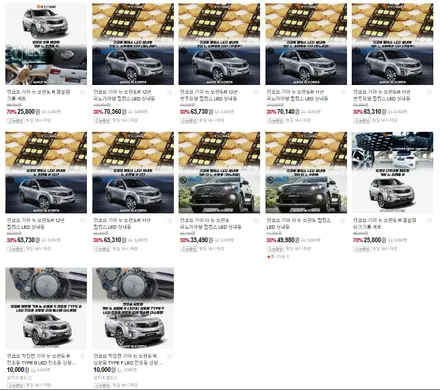The width and height of the screenshot is (440, 390).
Task: Open thumbnail of the 70,140원 LED interior light
Action: point(306,44)
